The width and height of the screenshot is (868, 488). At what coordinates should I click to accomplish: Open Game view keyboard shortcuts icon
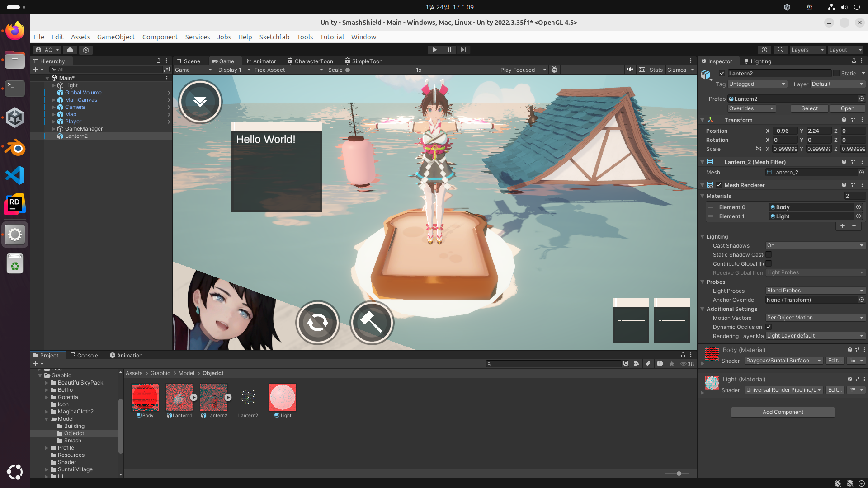pyautogui.click(x=642, y=70)
